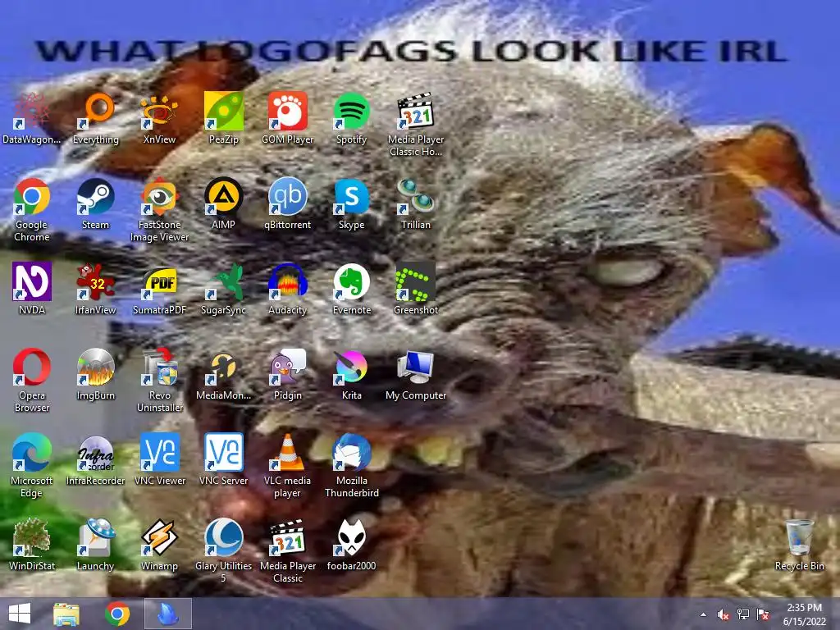Open the Winamp desktop icon
The image size is (840, 630).
160,545
